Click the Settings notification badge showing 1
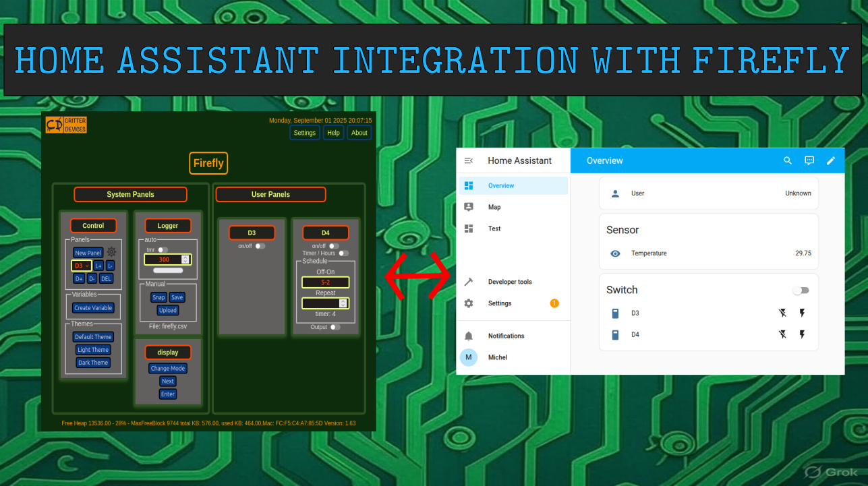Screen dimensions: 868x486 (x=554, y=303)
